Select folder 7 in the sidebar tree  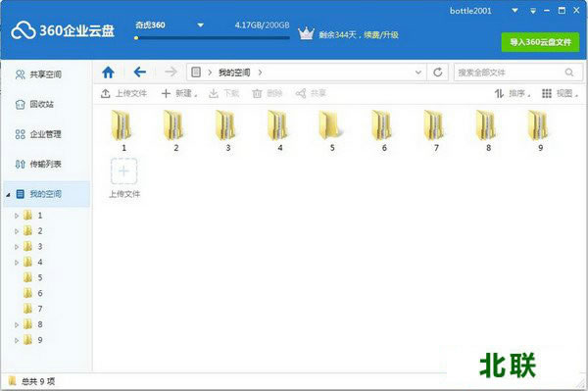(x=33, y=309)
